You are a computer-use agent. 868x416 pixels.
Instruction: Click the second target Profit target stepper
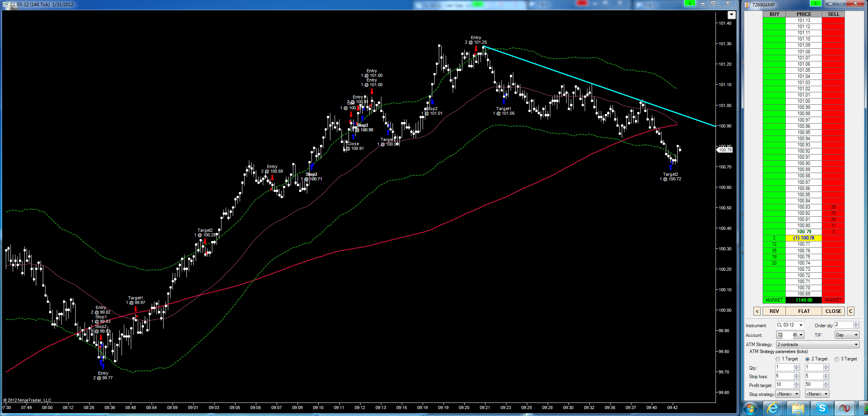[826, 385]
